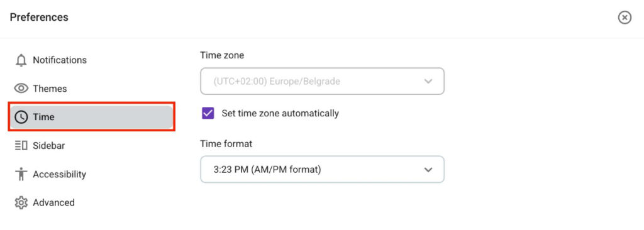Select the highlighted Time menu item
The width and height of the screenshot is (644, 230).
point(92,117)
